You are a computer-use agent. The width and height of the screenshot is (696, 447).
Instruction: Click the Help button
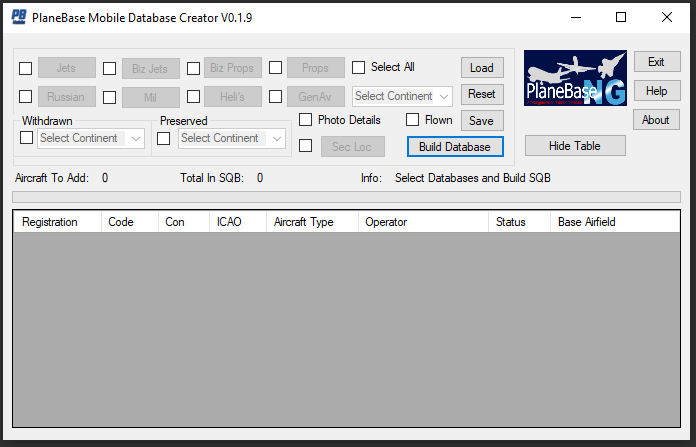[x=656, y=91]
